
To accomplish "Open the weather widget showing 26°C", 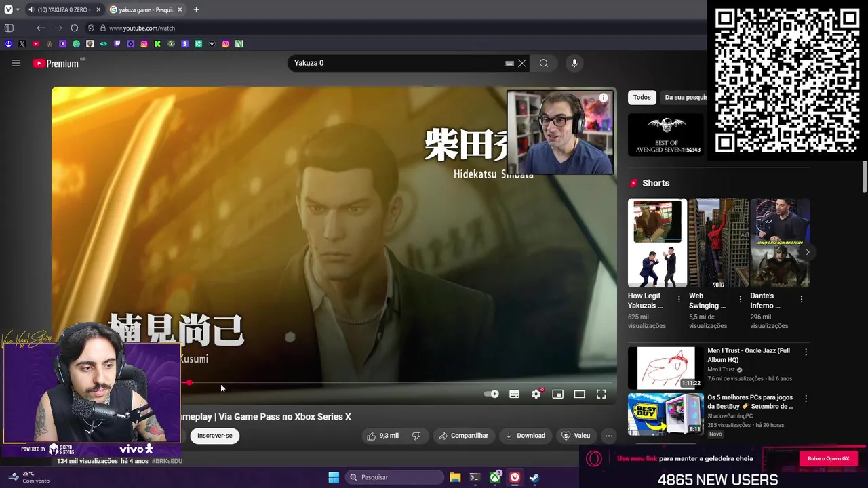I will (x=28, y=477).
